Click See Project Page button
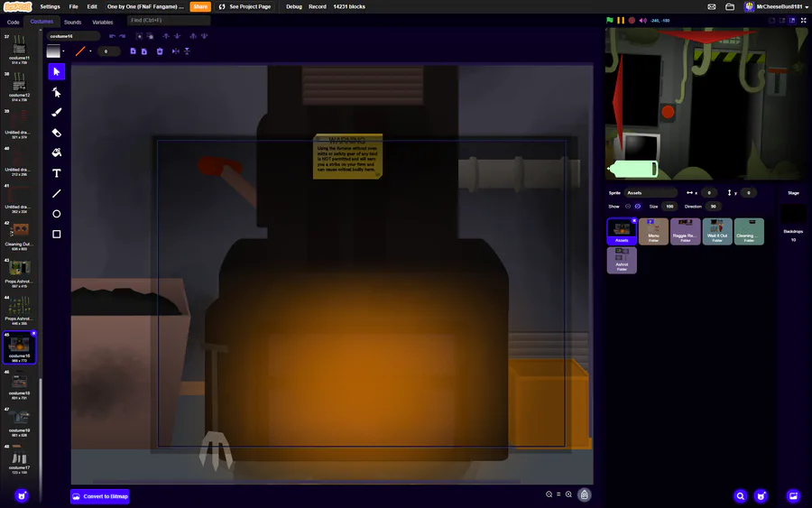This screenshot has width=812, height=508. click(x=245, y=6)
